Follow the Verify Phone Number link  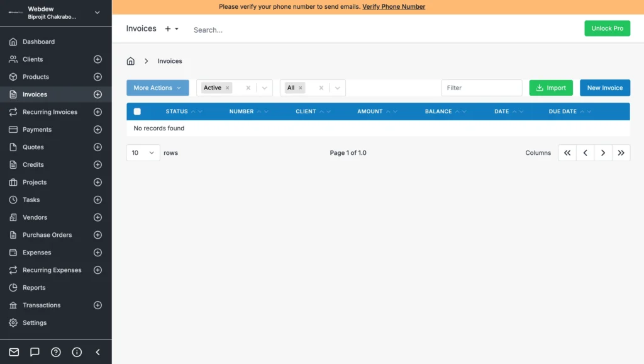click(x=394, y=7)
